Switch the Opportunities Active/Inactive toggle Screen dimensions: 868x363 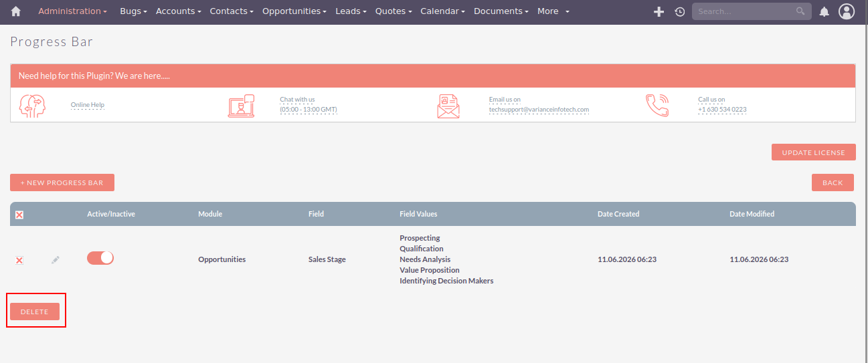pyautogui.click(x=100, y=258)
